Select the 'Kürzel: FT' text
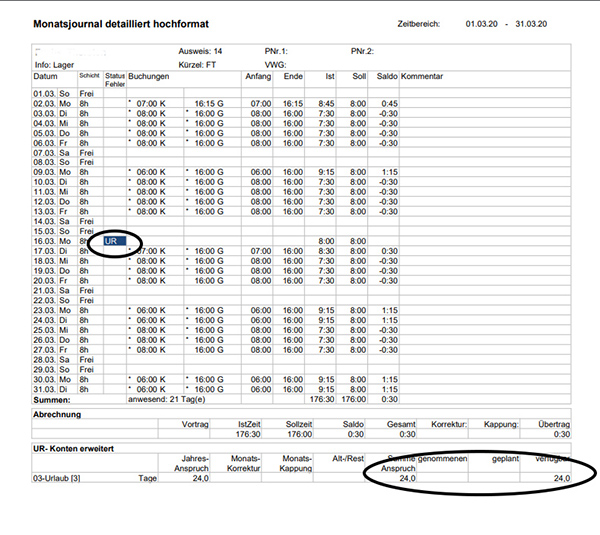The width and height of the screenshot is (600, 535). (197, 65)
